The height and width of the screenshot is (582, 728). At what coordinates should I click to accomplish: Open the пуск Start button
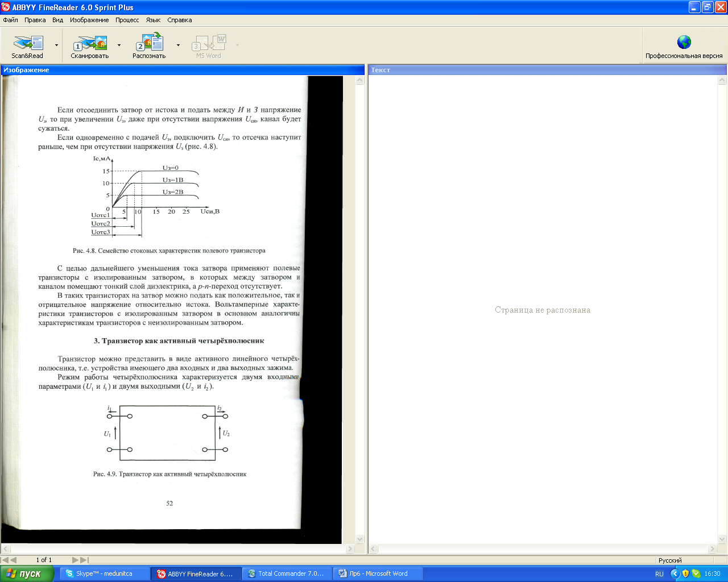point(27,573)
